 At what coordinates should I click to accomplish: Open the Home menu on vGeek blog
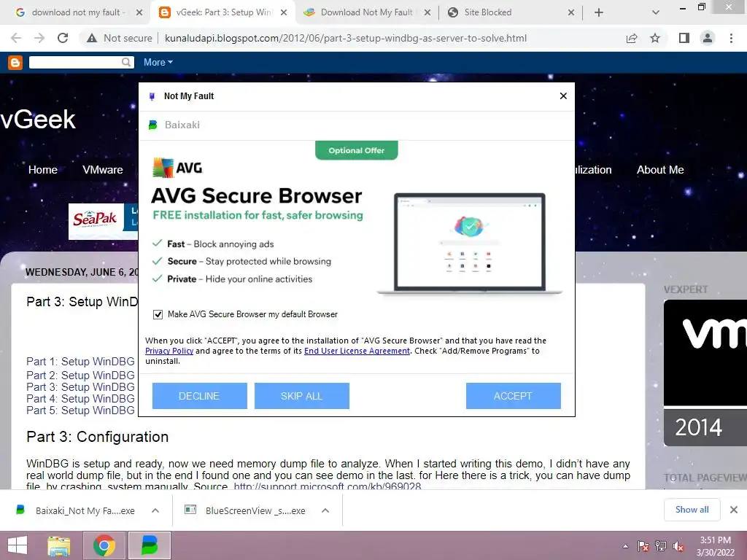43,170
